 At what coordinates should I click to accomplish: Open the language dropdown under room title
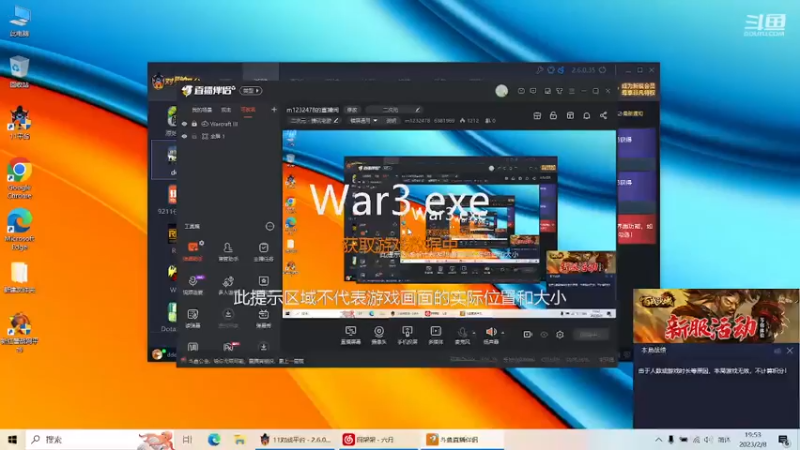[x=363, y=121]
